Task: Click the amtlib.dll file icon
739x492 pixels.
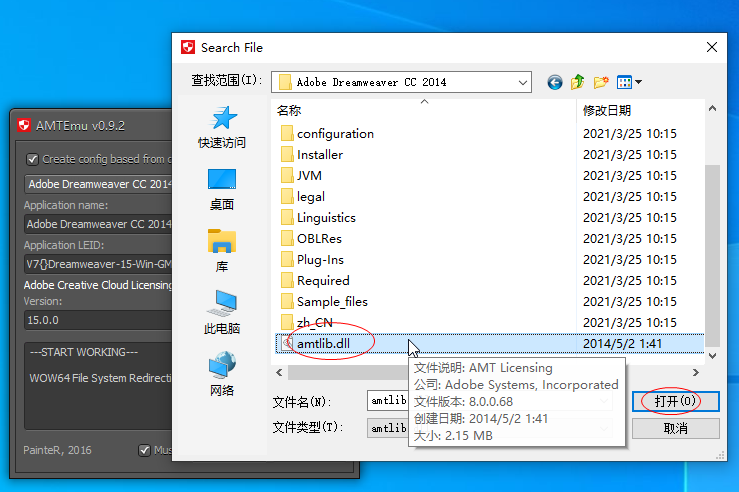Action: [x=287, y=344]
